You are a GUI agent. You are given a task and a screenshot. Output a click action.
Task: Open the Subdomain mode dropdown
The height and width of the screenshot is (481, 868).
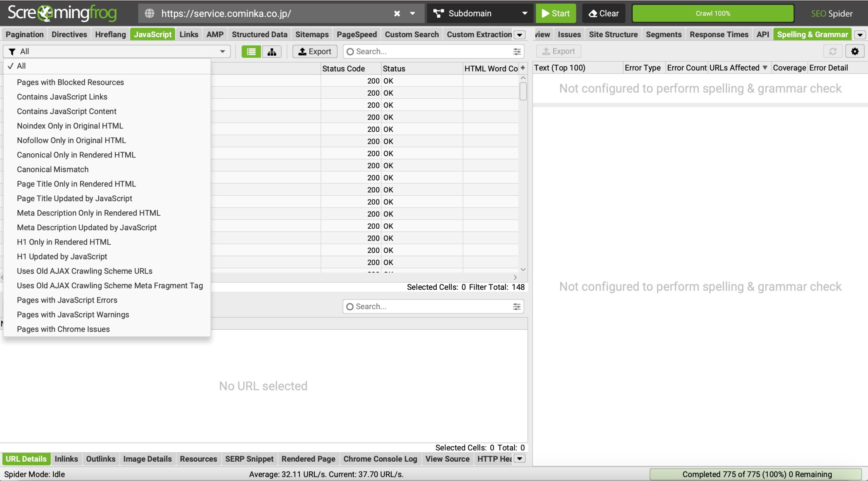pyautogui.click(x=480, y=14)
